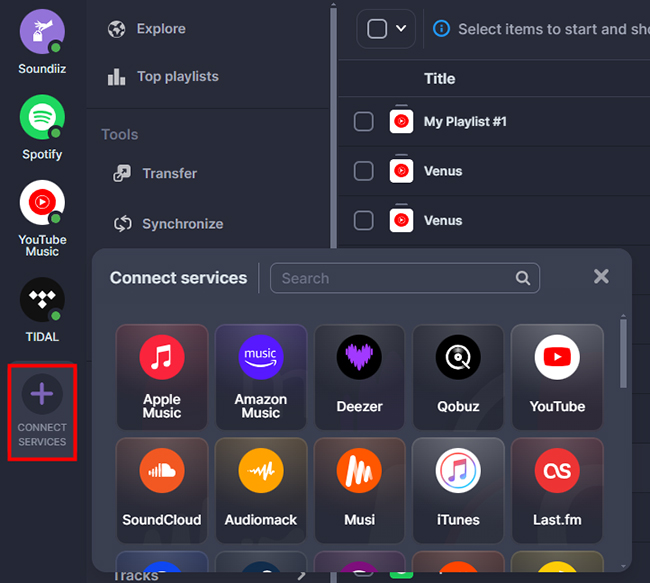The width and height of the screenshot is (650, 583).
Task: Click the left menu scrollbar
Action: [333, 126]
